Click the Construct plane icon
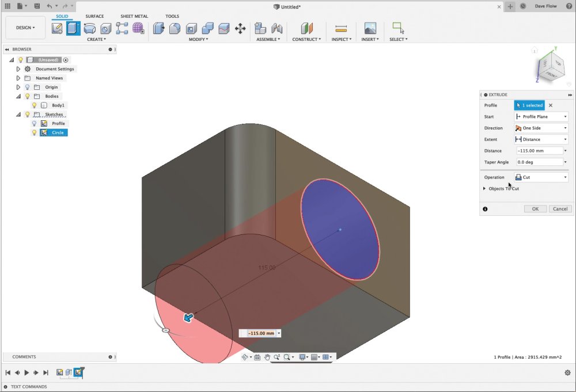 307,28
